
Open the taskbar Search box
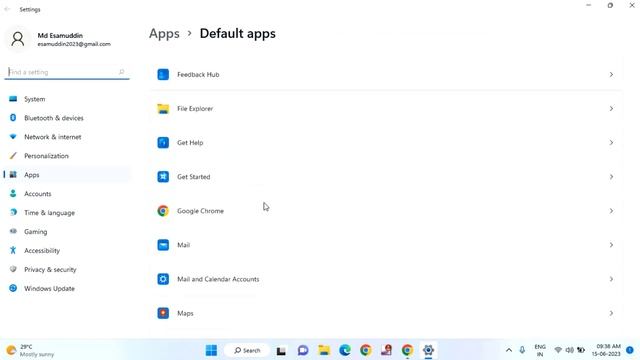tap(247, 350)
